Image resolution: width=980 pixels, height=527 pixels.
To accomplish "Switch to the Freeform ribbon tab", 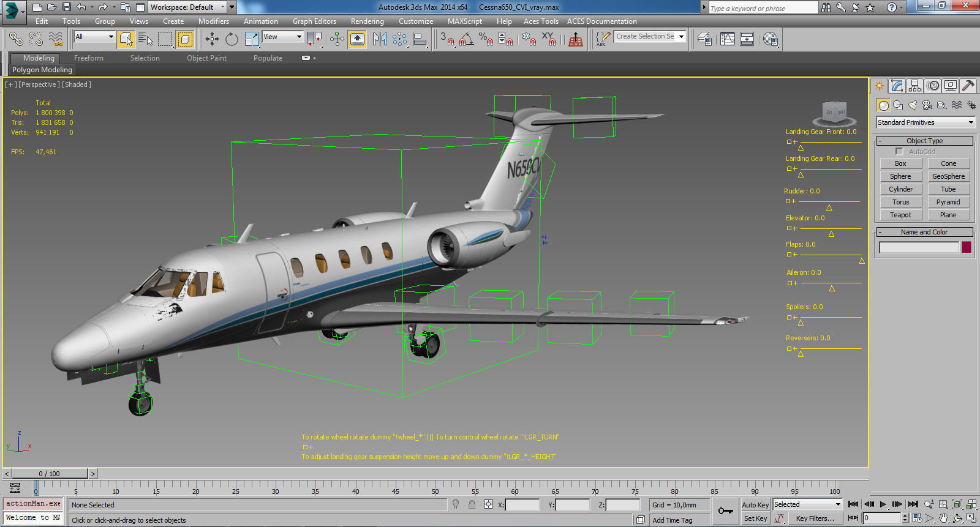I will [89, 58].
